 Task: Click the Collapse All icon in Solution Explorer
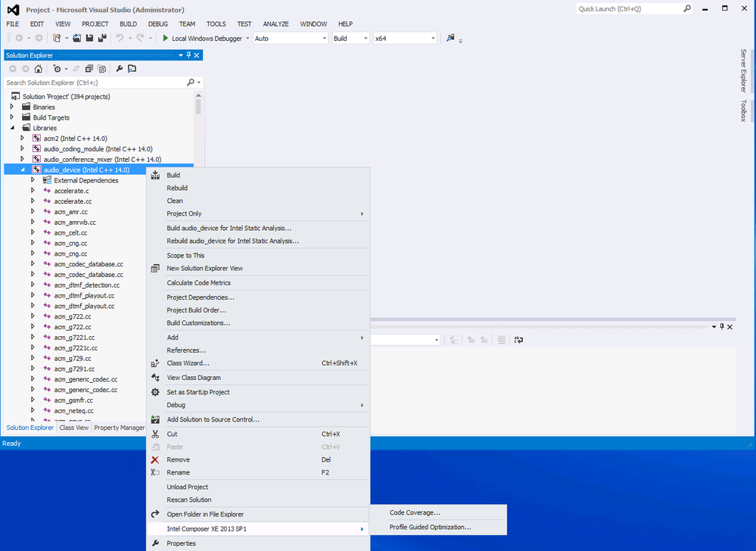point(89,69)
